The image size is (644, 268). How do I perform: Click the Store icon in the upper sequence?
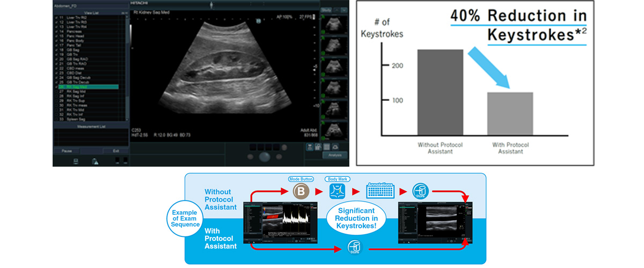420,191
